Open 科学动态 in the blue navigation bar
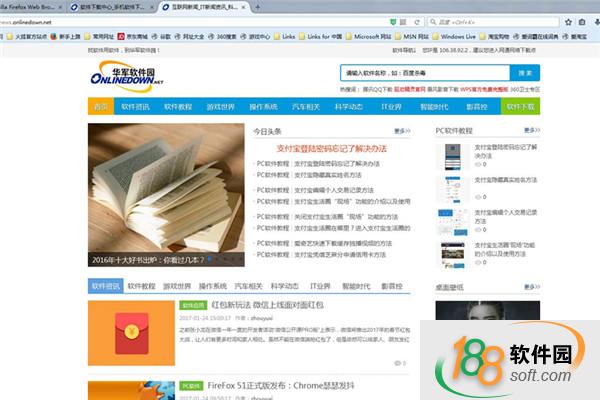The image size is (600, 400). (349, 106)
